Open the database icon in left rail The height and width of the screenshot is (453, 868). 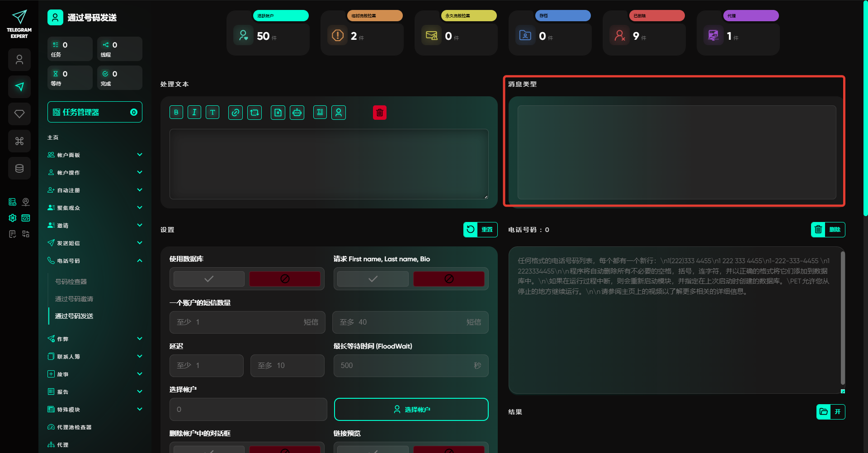pos(19,168)
